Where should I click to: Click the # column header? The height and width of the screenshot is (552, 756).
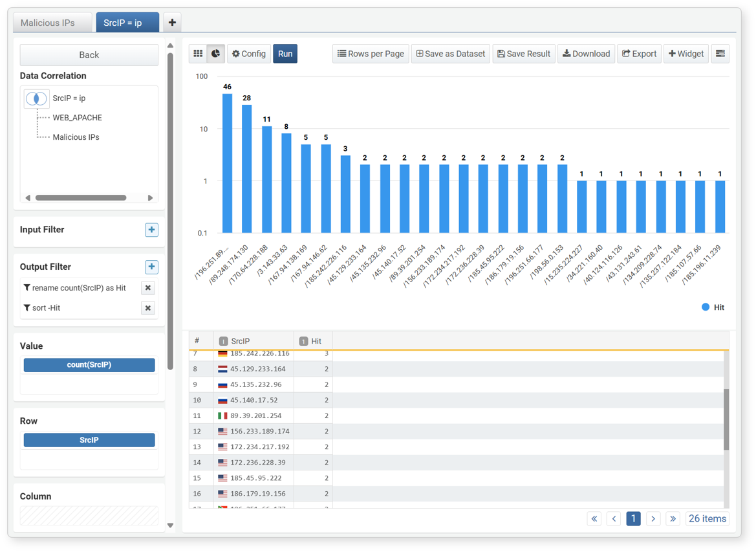point(201,341)
